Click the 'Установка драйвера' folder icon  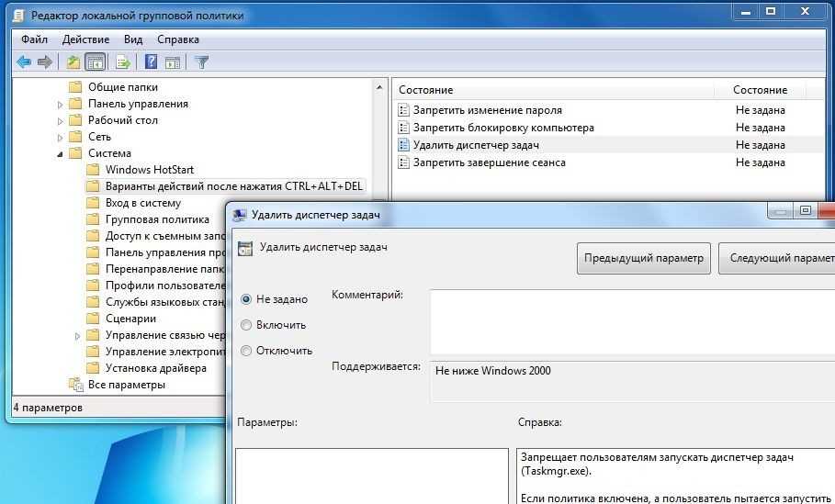click(x=93, y=368)
